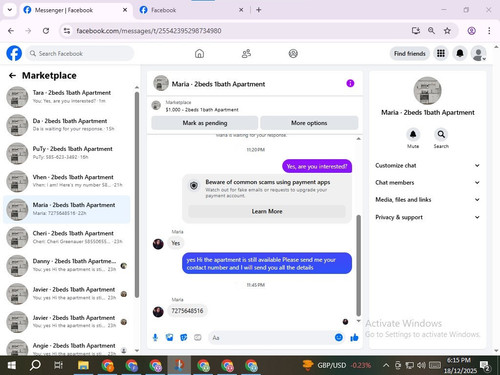Open the install app icon in address bar
Screen dimensions: 500x375
(416, 31)
